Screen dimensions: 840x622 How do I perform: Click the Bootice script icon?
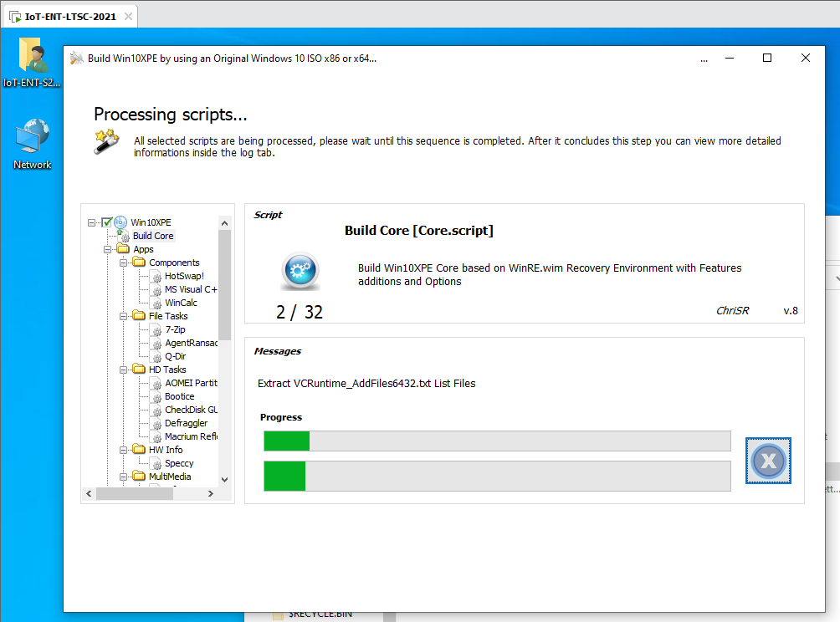point(156,396)
